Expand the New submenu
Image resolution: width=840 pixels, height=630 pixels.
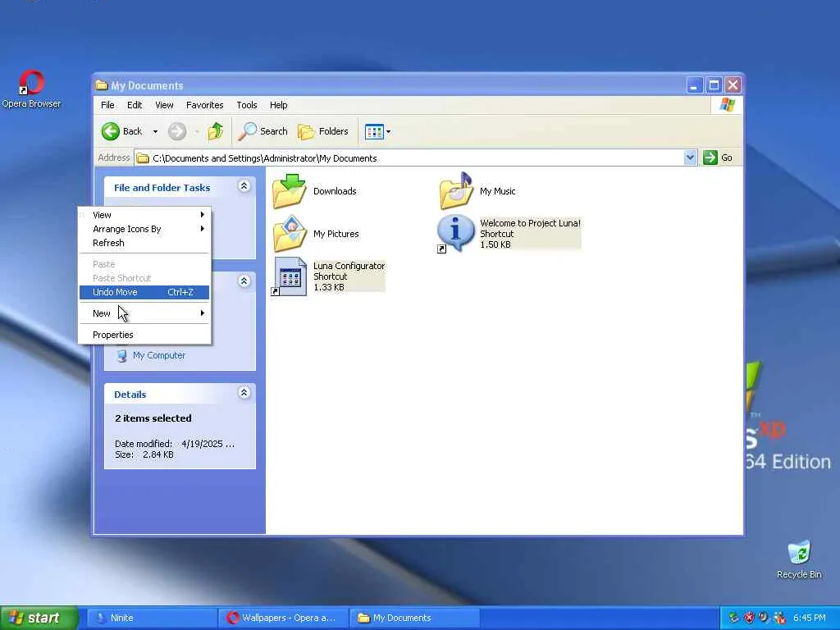point(144,313)
